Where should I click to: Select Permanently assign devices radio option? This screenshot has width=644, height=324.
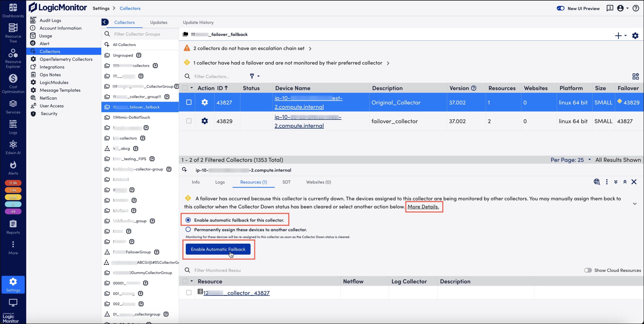[188, 230]
